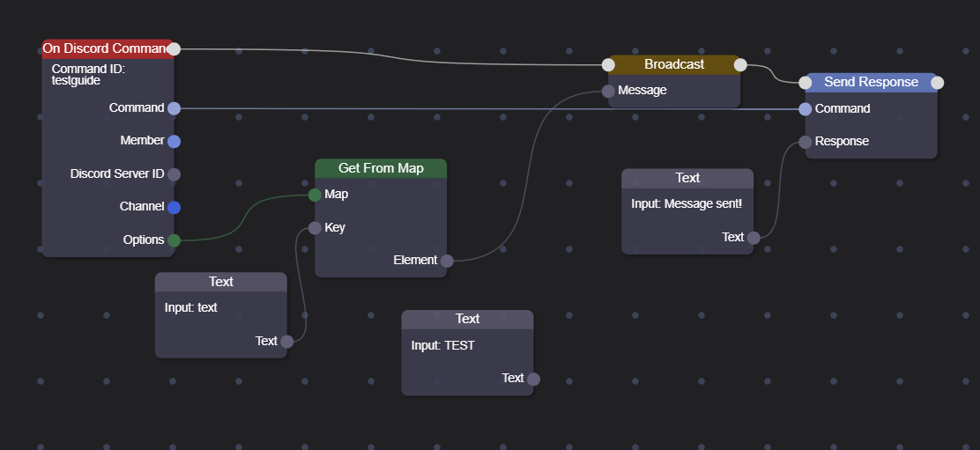The image size is (980, 450).
Task: Click the Message input port on Broadcast
Action: (608, 91)
